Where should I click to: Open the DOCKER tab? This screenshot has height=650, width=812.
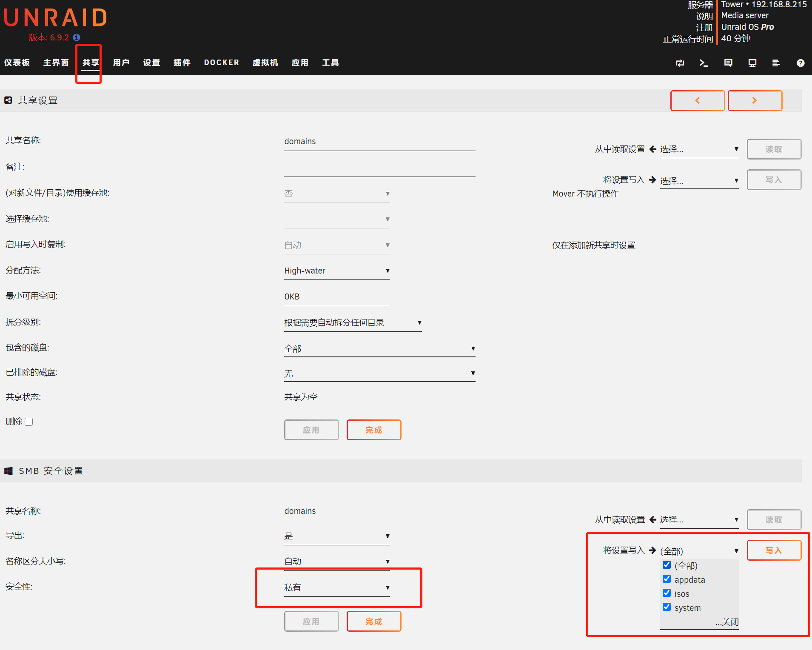click(x=222, y=63)
